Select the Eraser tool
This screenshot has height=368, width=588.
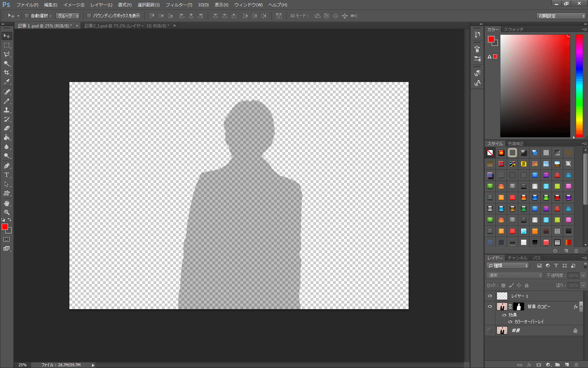click(x=7, y=128)
